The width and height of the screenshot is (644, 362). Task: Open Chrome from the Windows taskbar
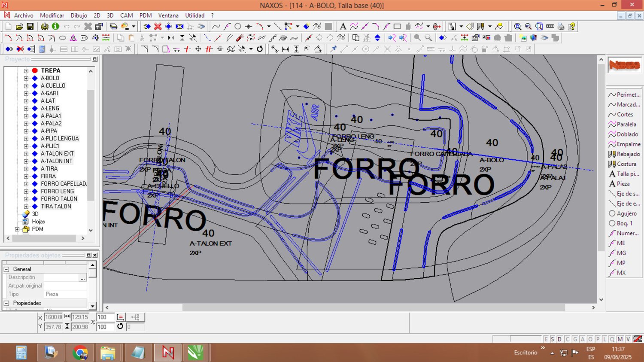pos(80,353)
